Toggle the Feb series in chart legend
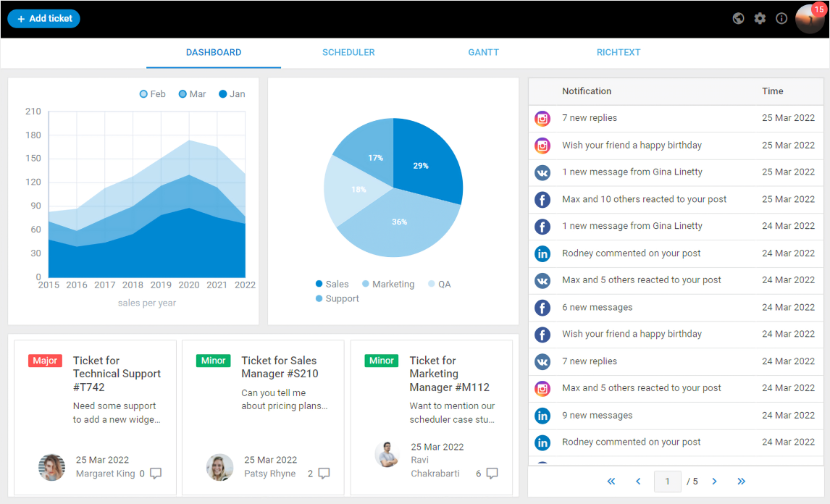 152,94
